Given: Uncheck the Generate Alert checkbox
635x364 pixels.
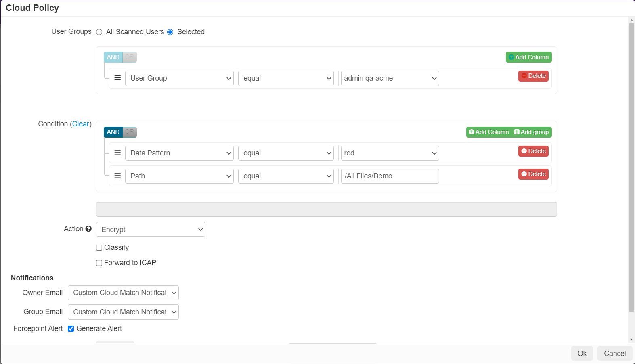Looking at the screenshot, I should 71,329.
